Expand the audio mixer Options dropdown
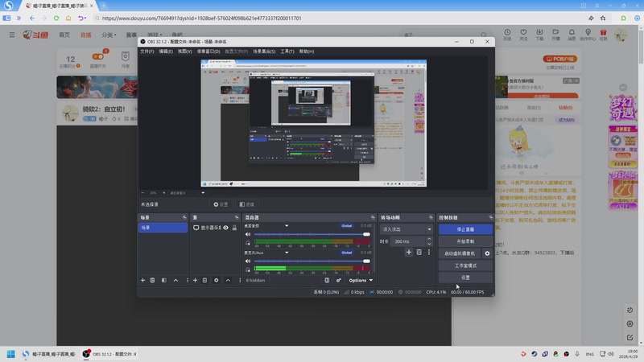 [360, 280]
